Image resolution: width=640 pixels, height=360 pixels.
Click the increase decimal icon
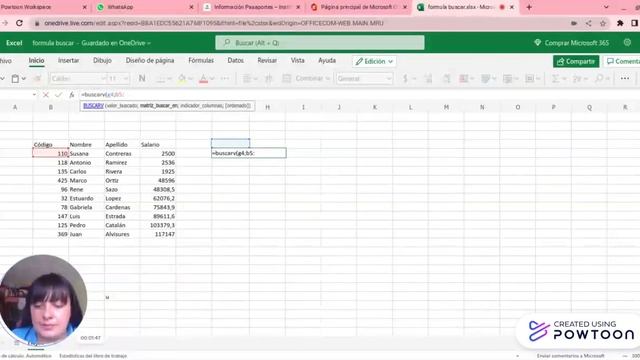428,78
